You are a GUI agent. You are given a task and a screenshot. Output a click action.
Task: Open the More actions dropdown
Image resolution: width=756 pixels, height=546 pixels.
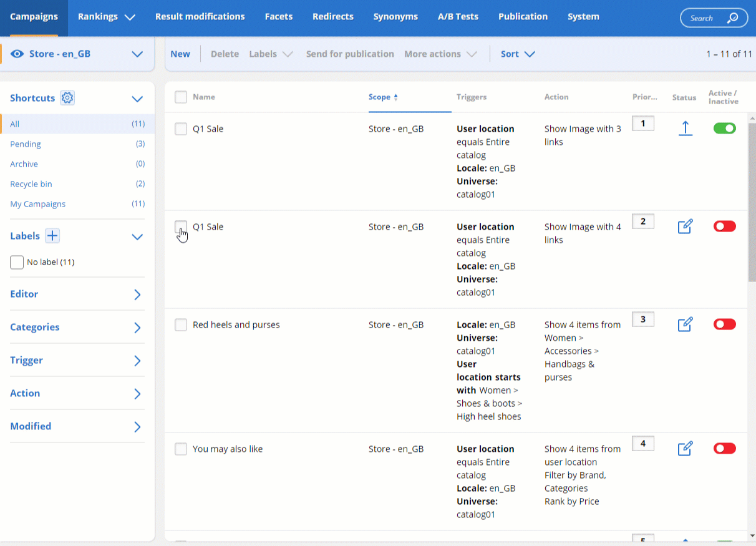[440, 54]
